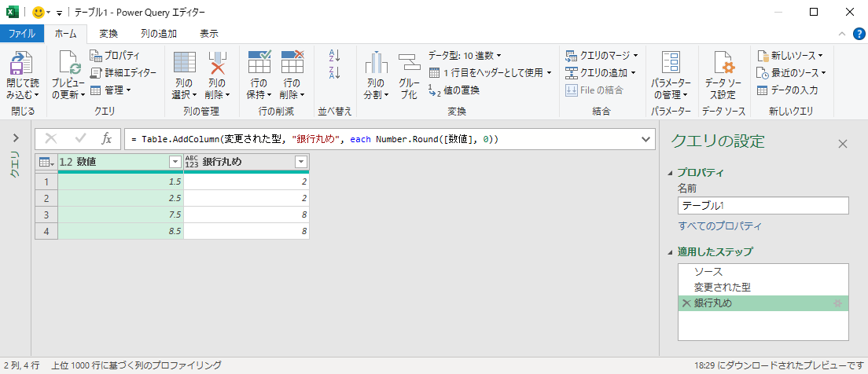
Task: Open the table menu icon at the grid corner
Action: [46, 162]
